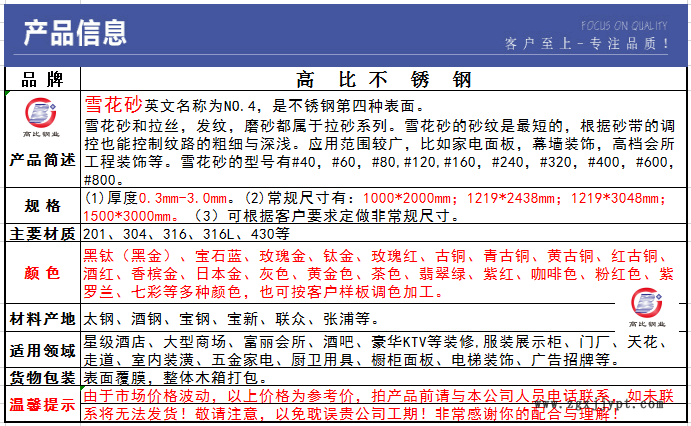The image size is (691, 426).
Task: Click the red size 1000*2000mm
Action: (407, 198)
